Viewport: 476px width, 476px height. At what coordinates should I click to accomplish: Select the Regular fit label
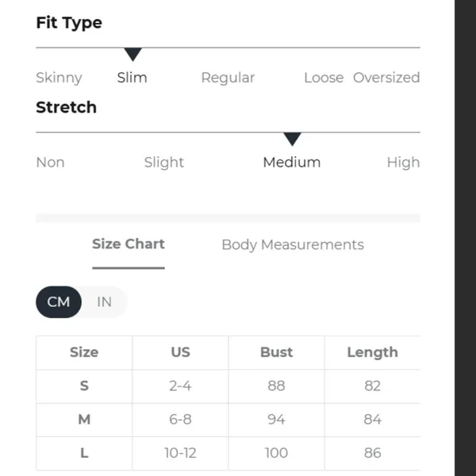[228, 78]
